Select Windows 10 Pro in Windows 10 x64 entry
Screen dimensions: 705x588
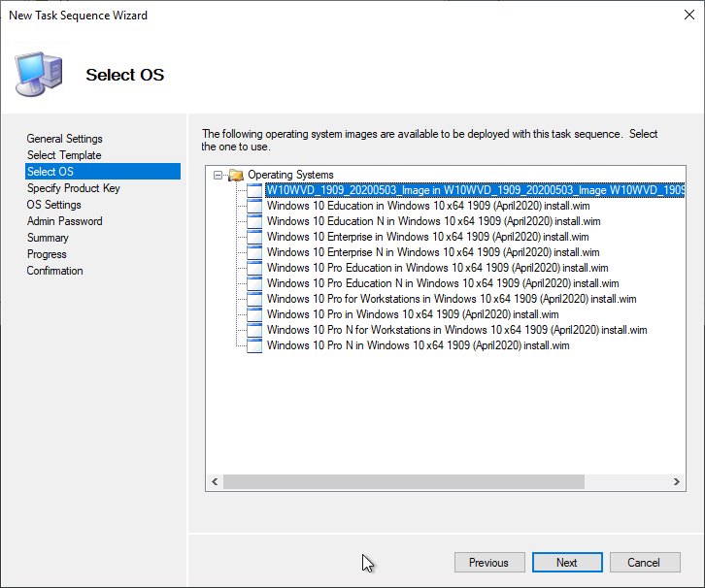click(413, 314)
